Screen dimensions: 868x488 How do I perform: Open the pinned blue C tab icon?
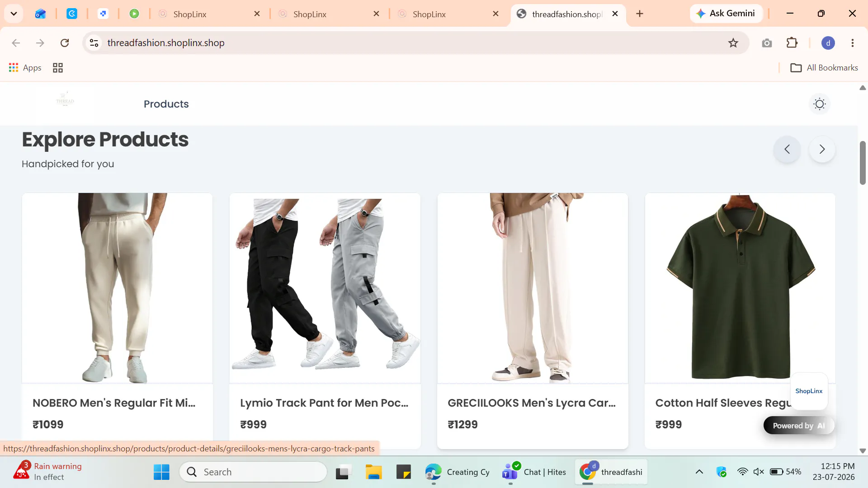click(x=72, y=14)
